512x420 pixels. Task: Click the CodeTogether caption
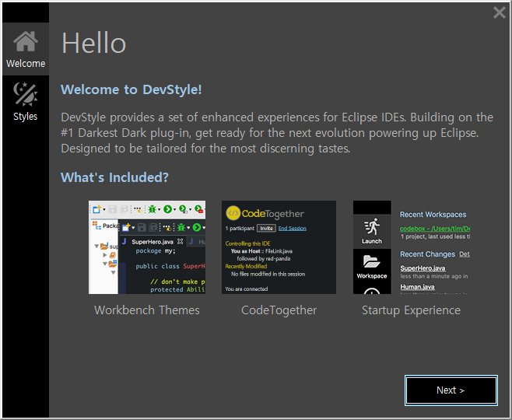[279, 310]
